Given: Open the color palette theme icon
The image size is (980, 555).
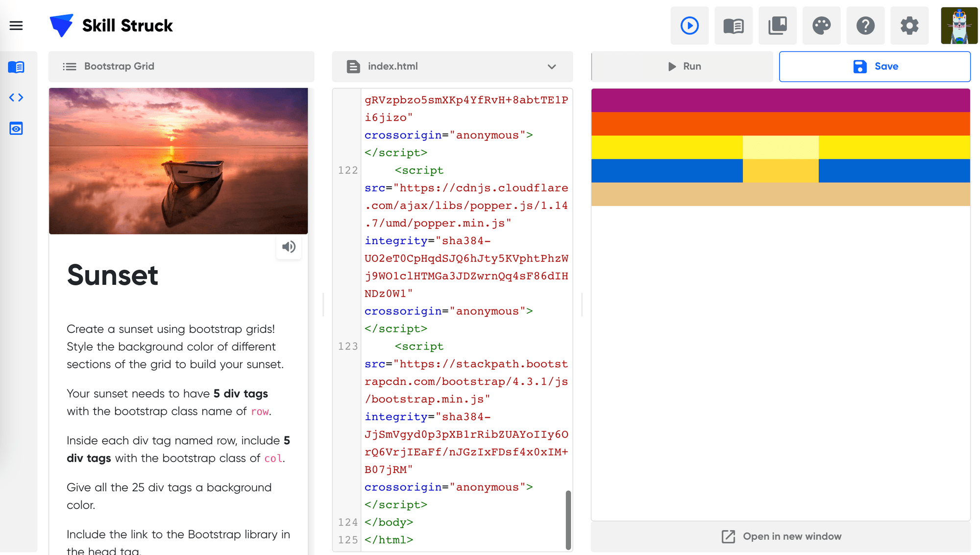Looking at the screenshot, I should click(x=822, y=25).
